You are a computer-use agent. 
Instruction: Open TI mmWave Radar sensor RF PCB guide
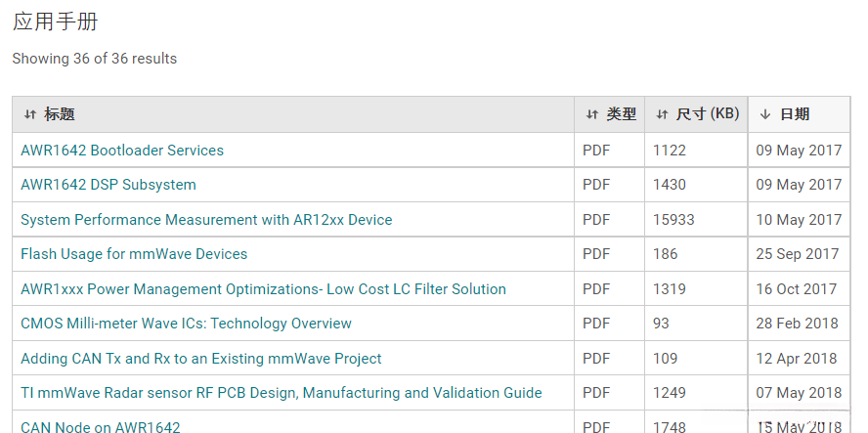tap(281, 393)
